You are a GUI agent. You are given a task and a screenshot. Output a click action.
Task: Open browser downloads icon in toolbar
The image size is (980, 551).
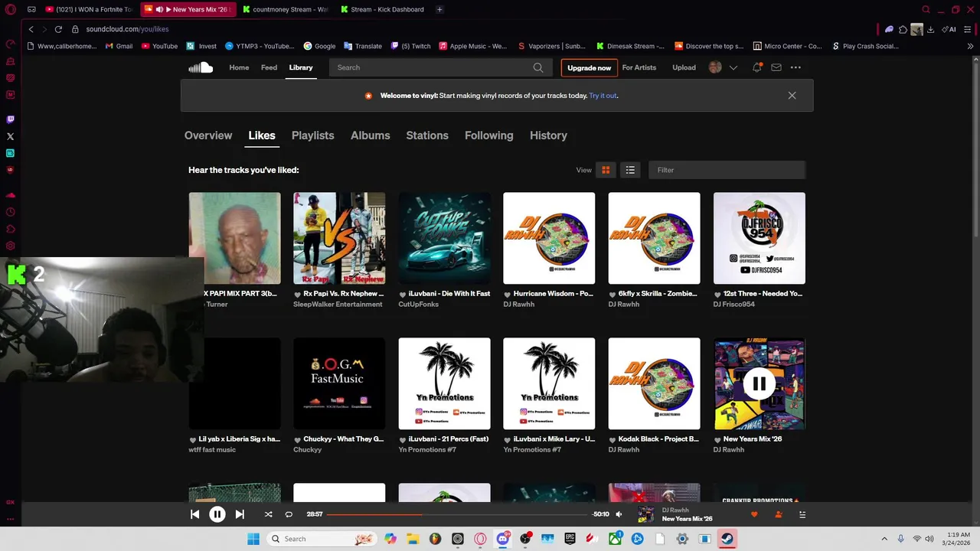click(930, 29)
